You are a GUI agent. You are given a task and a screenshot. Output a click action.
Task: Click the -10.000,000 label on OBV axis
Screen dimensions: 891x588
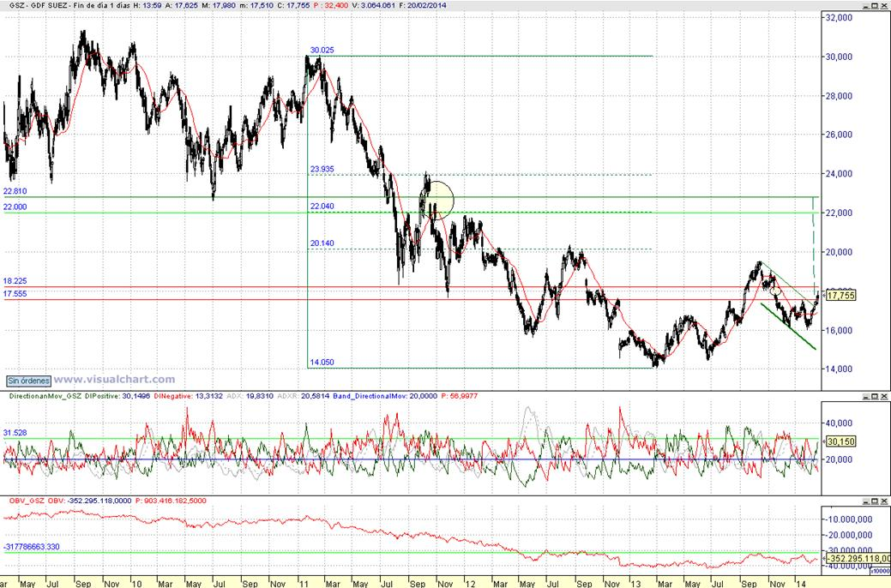[x=850, y=519]
